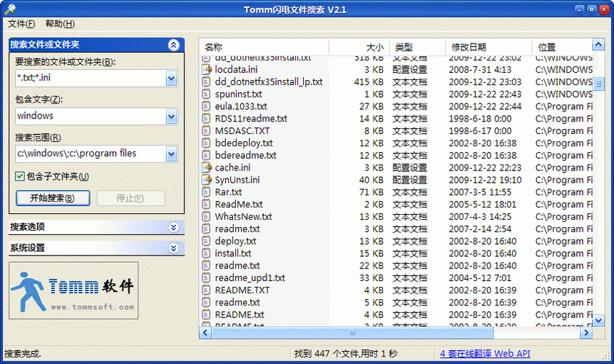Click the horizontal scrollbar left arrow
This screenshot has height=364, width=614.
[x=205, y=333]
